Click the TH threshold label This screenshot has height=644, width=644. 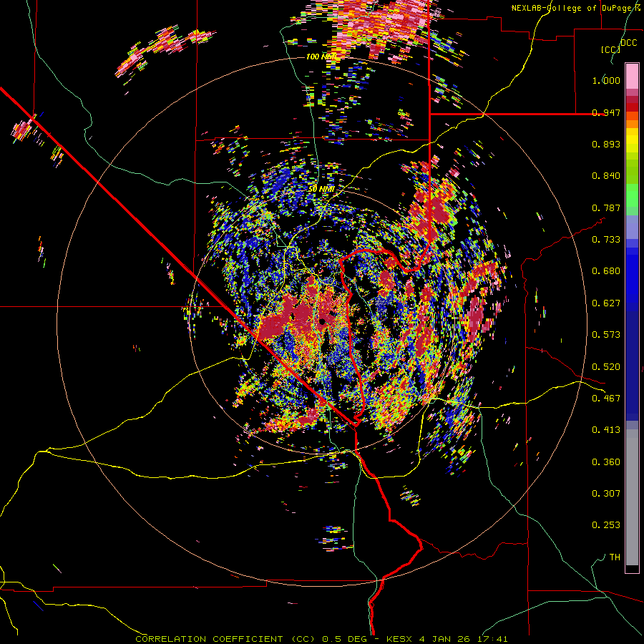point(615,557)
